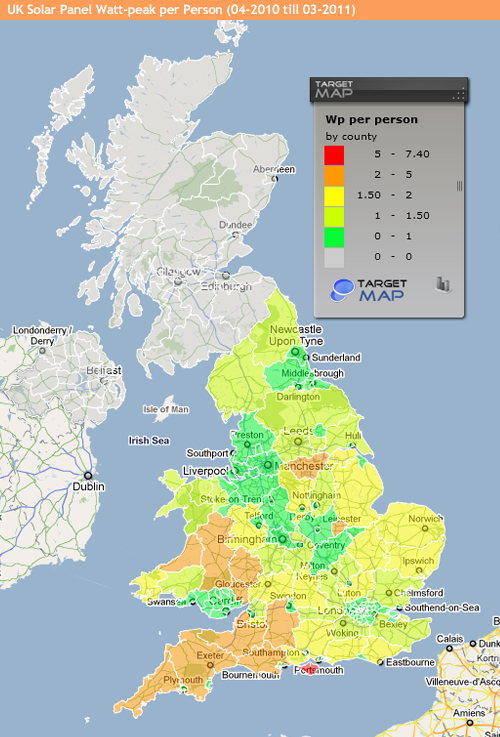Click the vertical-lines handle on legend edge
The width and height of the screenshot is (500, 737).
[x=460, y=186]
